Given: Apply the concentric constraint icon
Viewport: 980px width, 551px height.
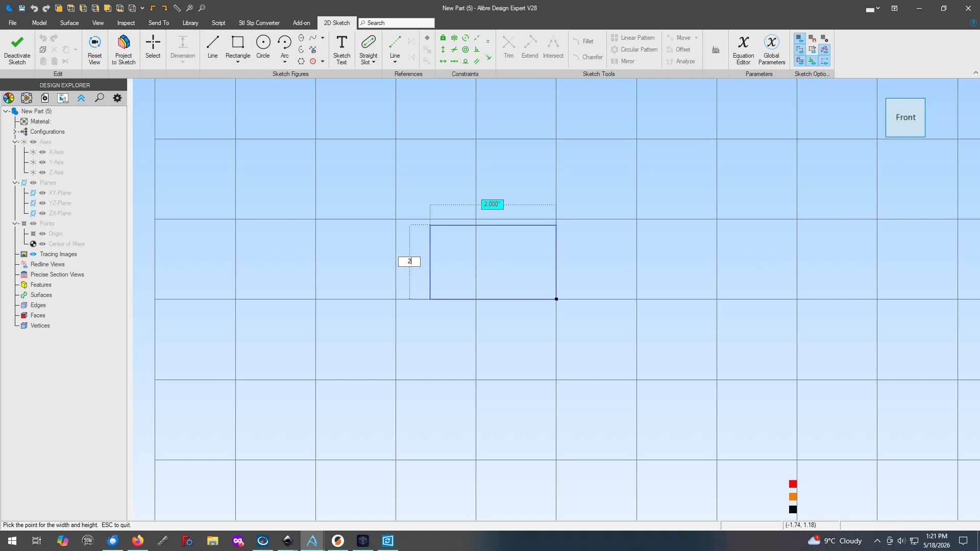Looking at the screenshot, I should pyautogui.click(x=465, y=49).
